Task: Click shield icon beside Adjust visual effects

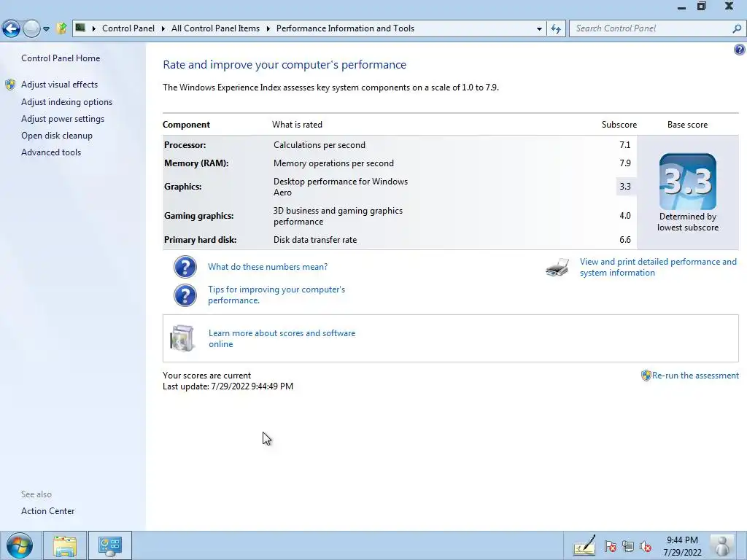Action: [x=10, y=85]
